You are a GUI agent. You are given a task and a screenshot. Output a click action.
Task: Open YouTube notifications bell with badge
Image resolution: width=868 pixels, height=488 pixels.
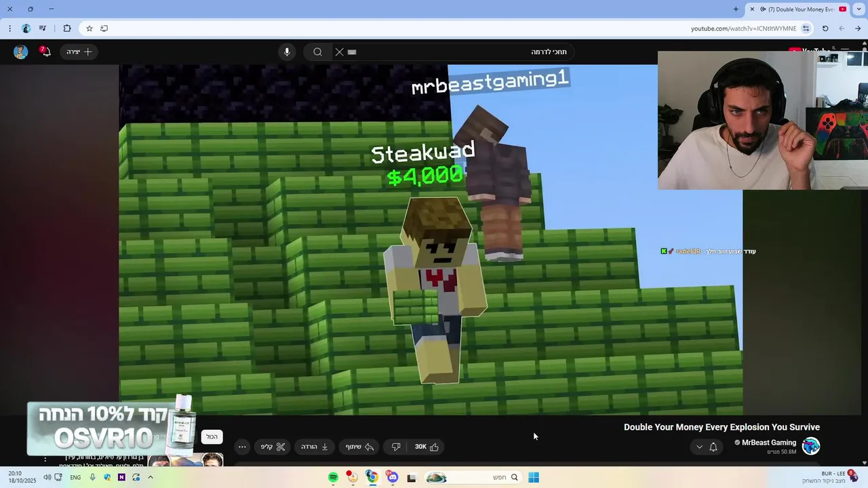[x=45, y=52]
